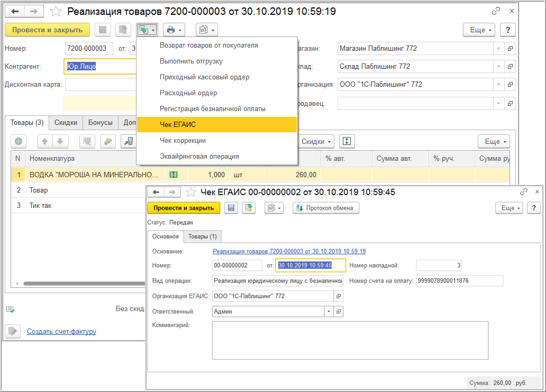
Task: Save Чек ЕГАИС document floppy icon
Action: pyautogui.click(x=231, y=208)
